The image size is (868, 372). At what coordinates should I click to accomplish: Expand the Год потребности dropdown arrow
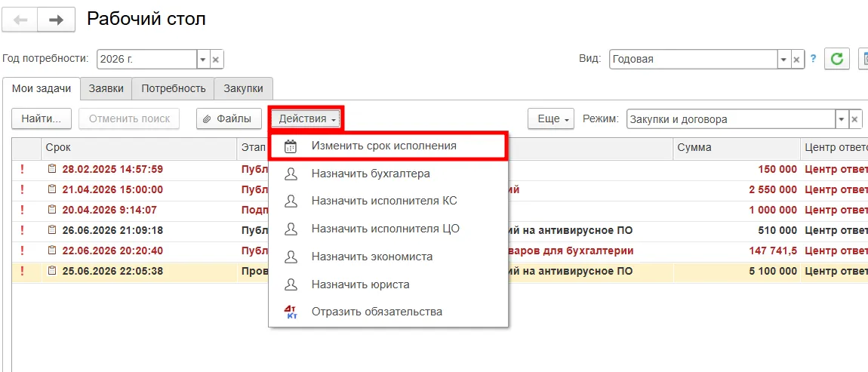pos(203,59)
